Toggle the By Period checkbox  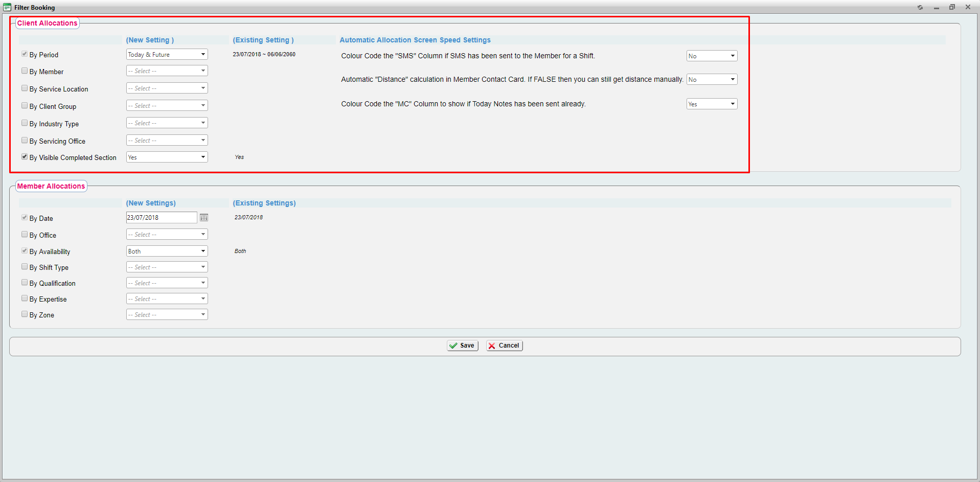click(x=25, y=54)
